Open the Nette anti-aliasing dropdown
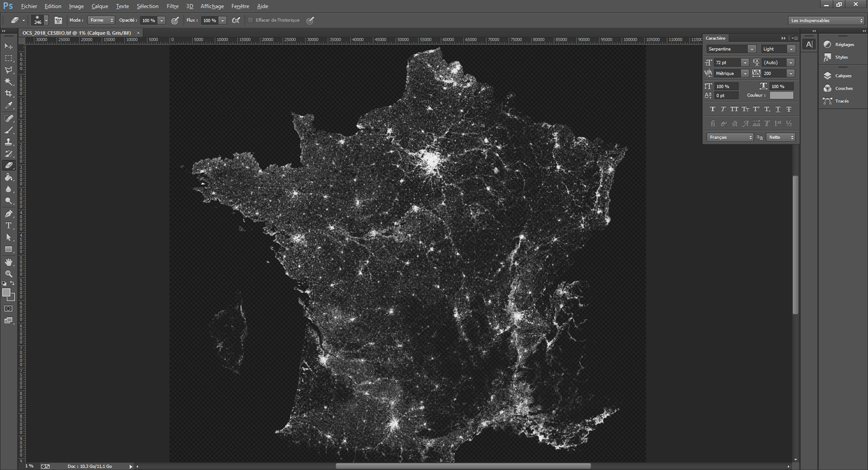 781,137
